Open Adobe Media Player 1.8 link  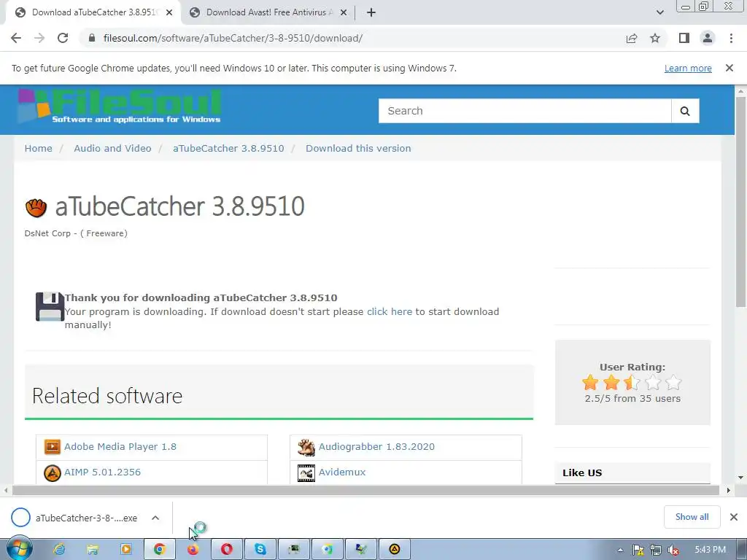pos(120,447)
